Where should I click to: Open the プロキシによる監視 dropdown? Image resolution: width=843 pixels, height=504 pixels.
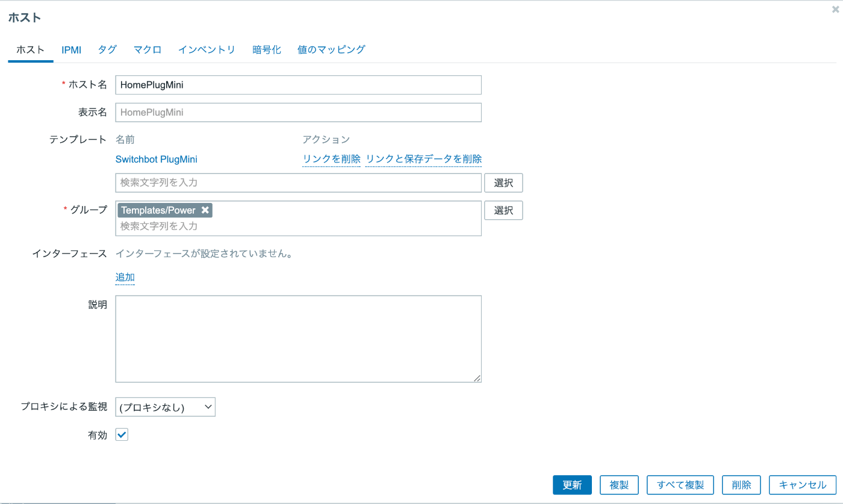click(166, 407)
